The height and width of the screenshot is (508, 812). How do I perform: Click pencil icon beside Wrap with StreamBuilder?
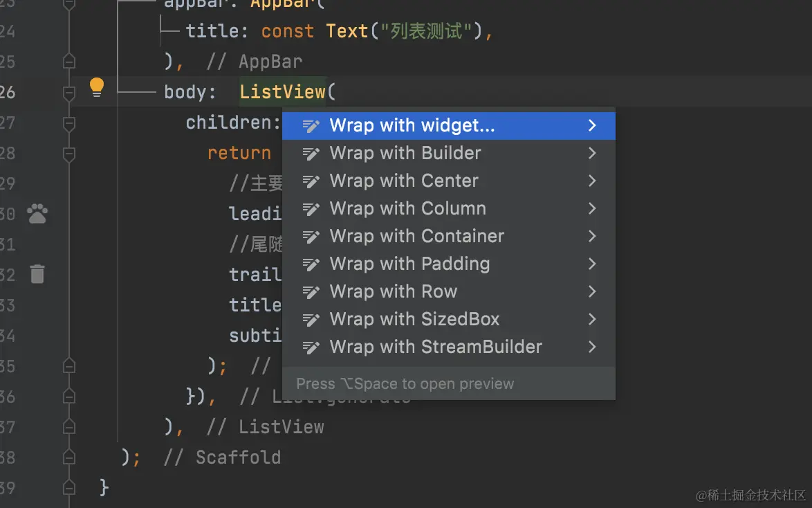311,347
